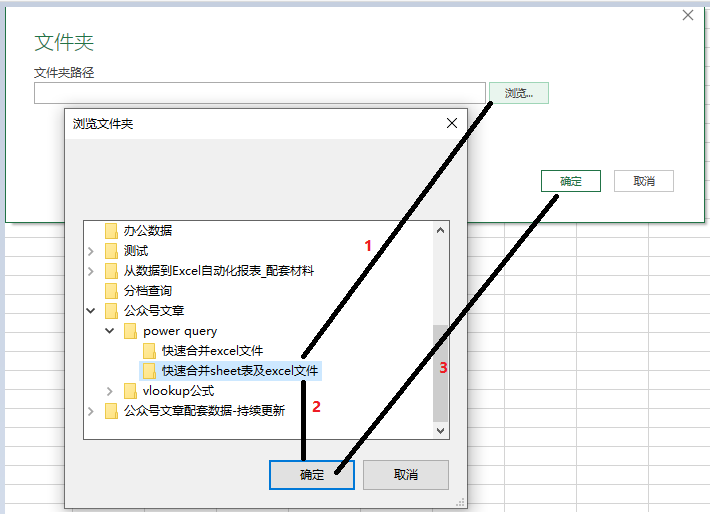Click the 浏览... browse button

[518, 93]
